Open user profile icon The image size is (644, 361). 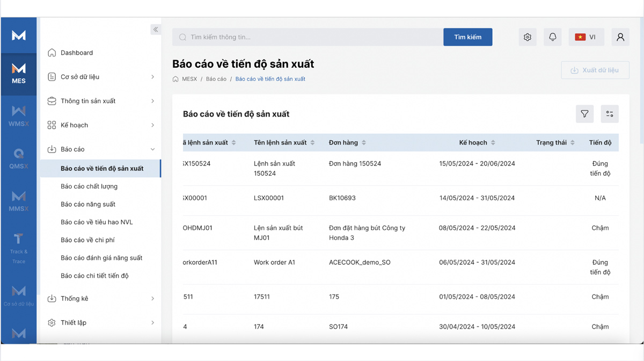click(620, 37)
